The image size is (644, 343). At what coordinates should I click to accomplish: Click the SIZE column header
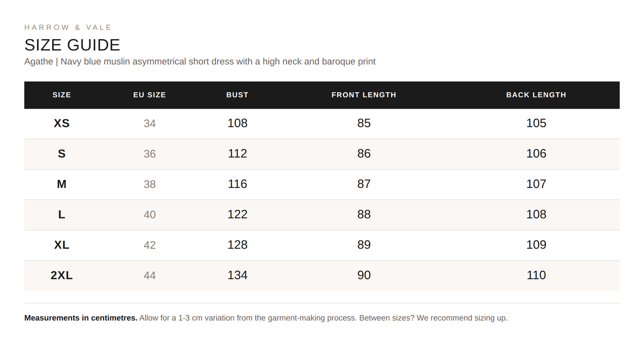point(62,95)
